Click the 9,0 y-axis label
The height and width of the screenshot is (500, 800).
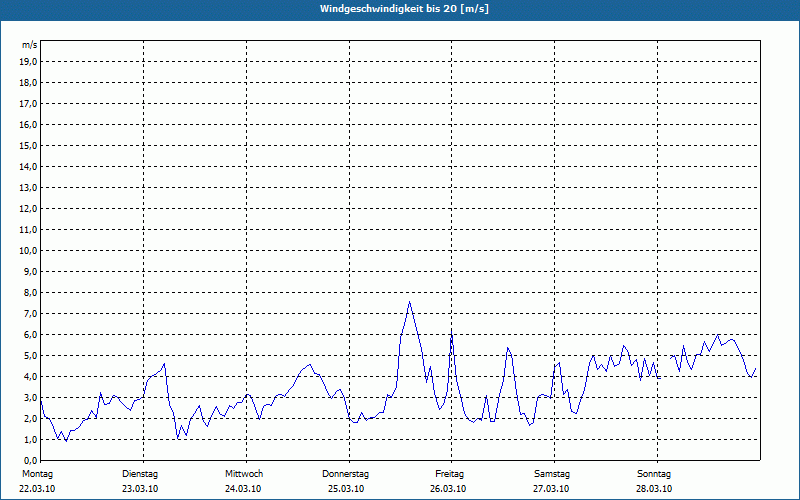coord(30,271)
